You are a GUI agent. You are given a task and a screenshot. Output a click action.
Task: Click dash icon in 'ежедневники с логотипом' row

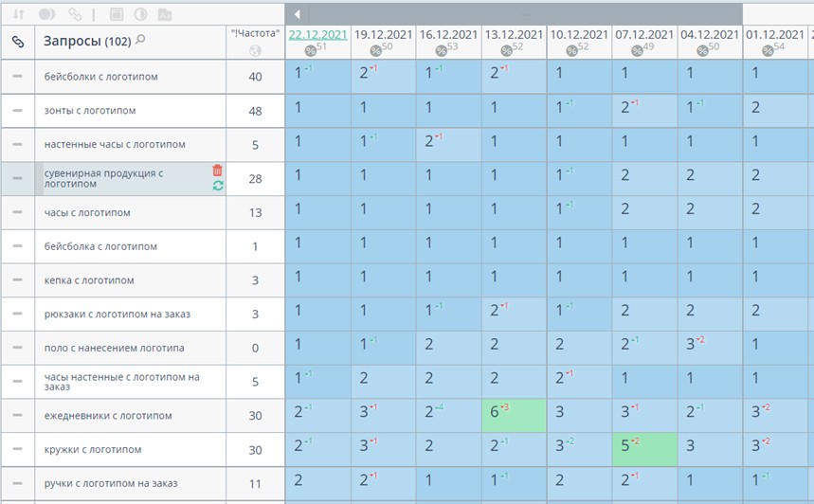17,415
